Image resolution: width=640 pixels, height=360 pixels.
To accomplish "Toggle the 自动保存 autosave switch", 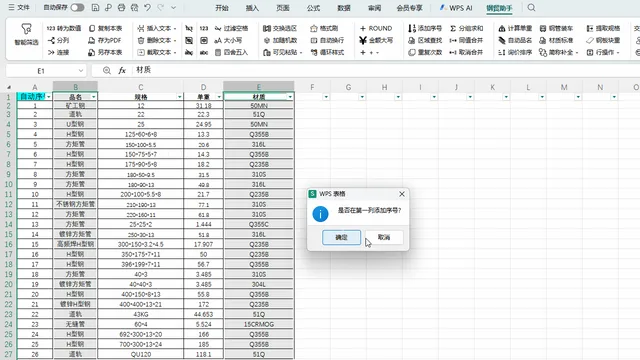I will coord(77,7).
